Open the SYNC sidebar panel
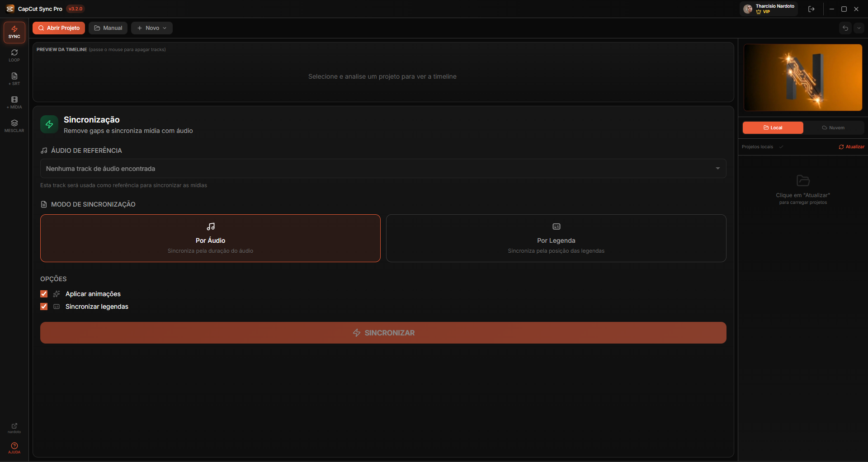 (14, 32)
